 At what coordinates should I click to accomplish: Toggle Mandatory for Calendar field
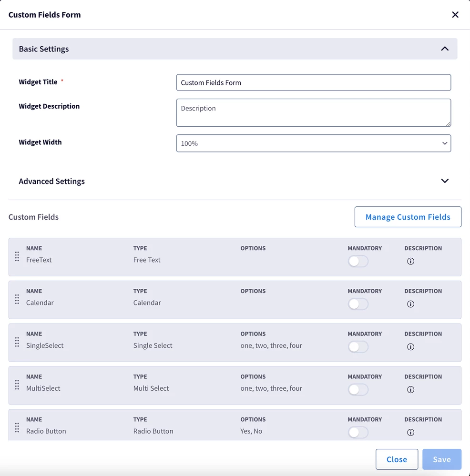click(x=358, y=304)
